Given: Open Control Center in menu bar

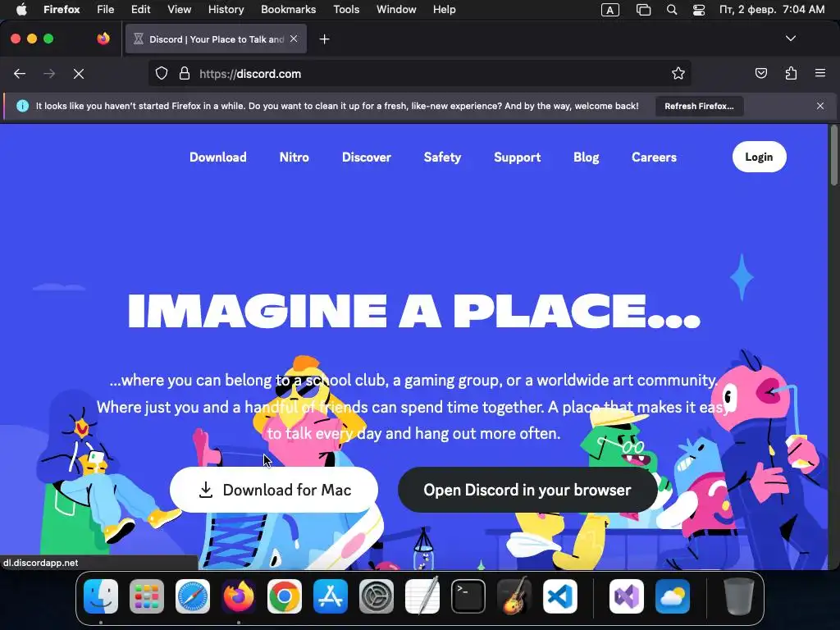Looking at the screenshot, I should [x=699, y=10].
